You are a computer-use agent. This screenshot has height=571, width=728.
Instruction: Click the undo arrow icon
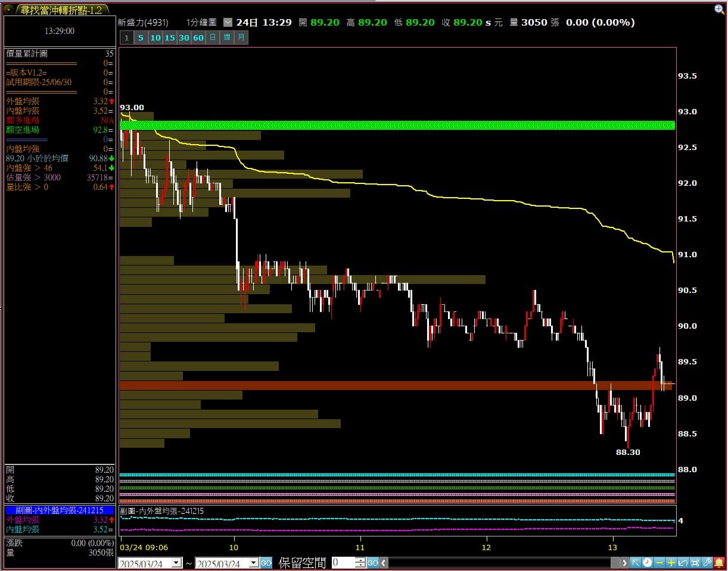coord(683,563)
